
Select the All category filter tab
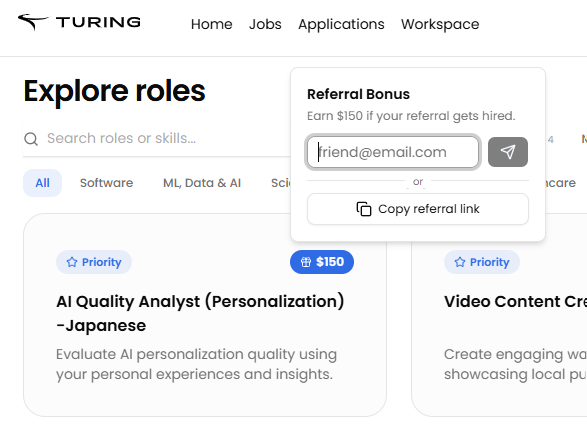click(x=42, y=183)
